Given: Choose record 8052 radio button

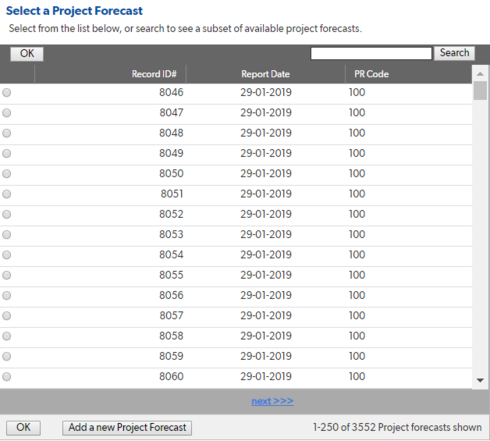Looking at the screenshot, I should tap(7, 214).
